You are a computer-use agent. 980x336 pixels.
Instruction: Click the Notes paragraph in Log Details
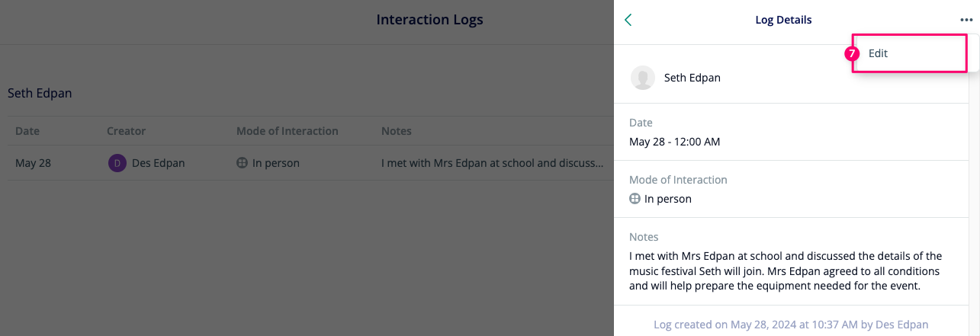(786, 271)
